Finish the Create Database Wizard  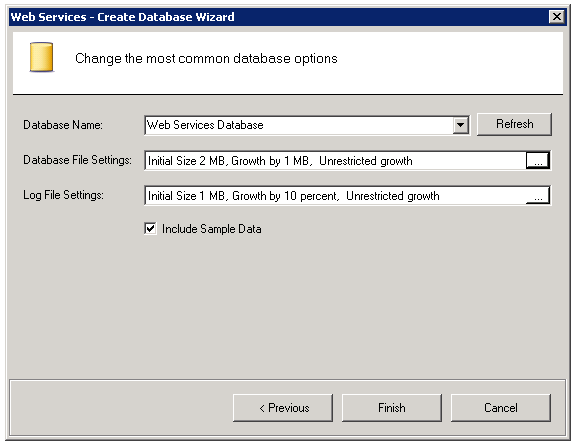pos(392,408)
